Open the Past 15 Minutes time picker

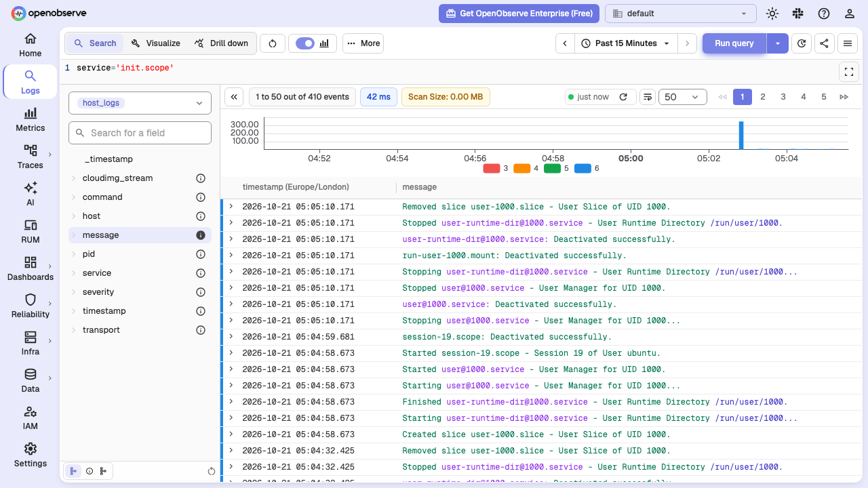(x=627, y=43)
